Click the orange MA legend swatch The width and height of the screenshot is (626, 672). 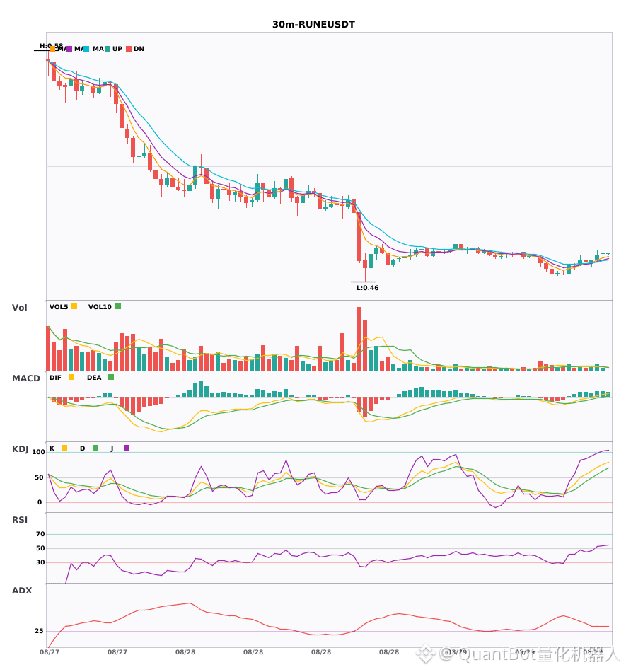(x=52, y=49)
